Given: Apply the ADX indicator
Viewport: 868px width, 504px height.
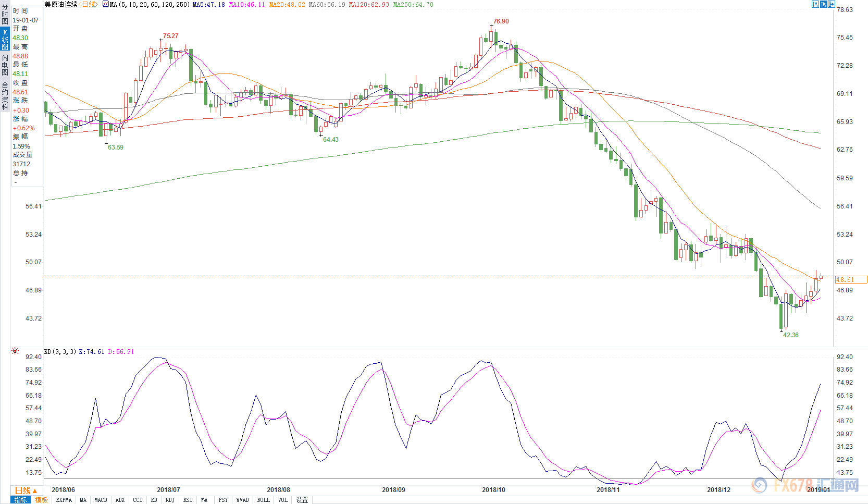Looking at the screenshot, I should (x=120, y=500).
